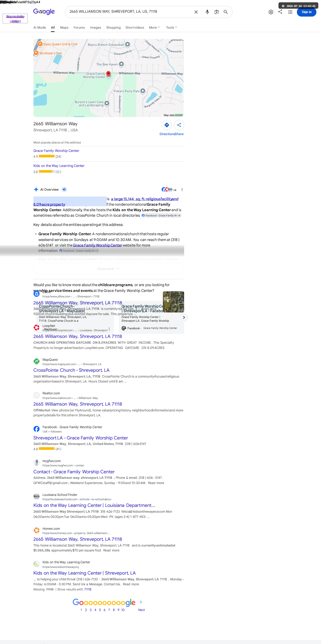The height and width of the screenshot is (644, 325).
Task: Click Homes.com favicon icon
Action: click(x=36, y=530)
